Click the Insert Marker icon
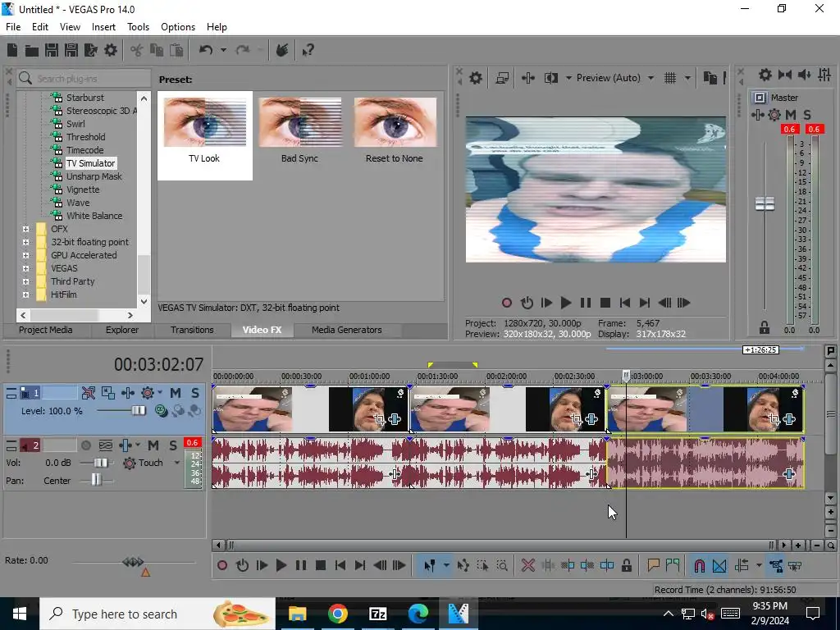The width and height of the screenshot is (840, 630). (x=653, y=565)
